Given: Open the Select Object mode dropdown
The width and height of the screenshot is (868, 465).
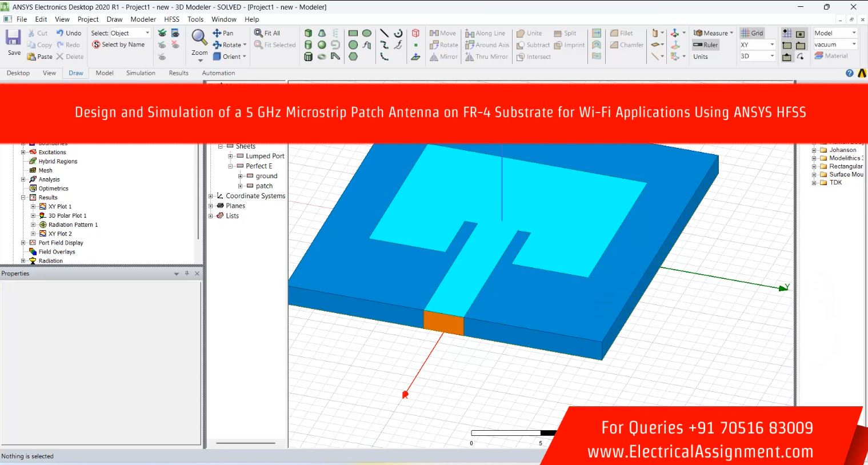Looking at the screenshot, I should pyautogui.click(x=147, y=33).
